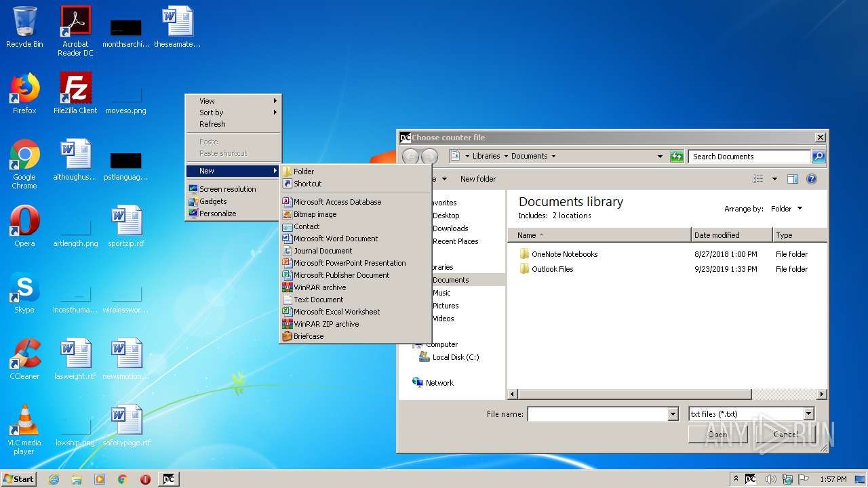Create a new Microsoft Excel Worksheet

click(x=356, y=312)
